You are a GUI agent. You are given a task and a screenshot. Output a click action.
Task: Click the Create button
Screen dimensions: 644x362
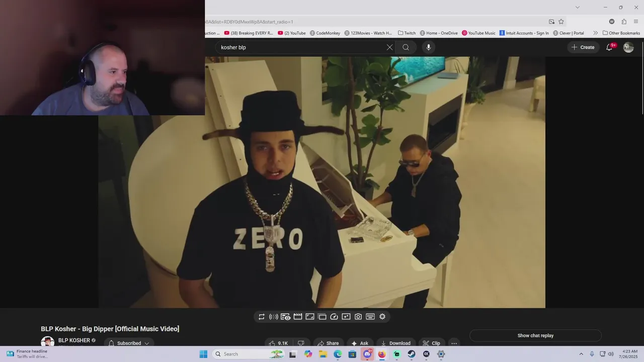(583, 47)
